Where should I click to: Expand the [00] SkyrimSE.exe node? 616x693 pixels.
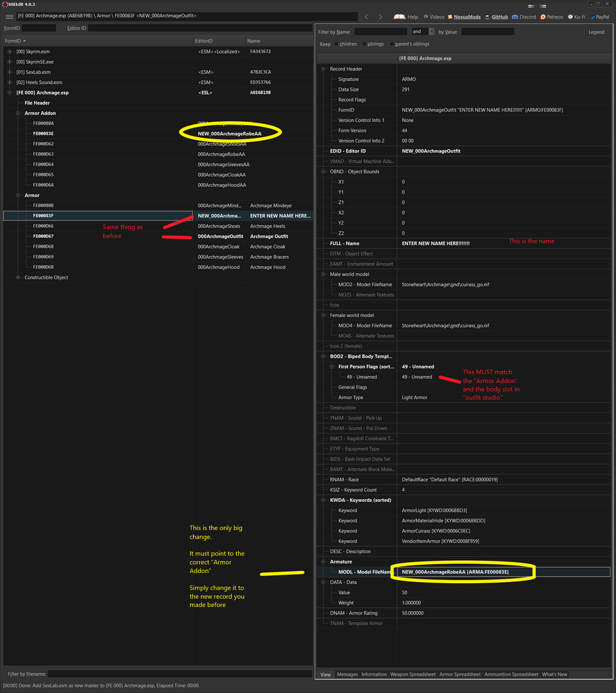(x=9, y=62)
